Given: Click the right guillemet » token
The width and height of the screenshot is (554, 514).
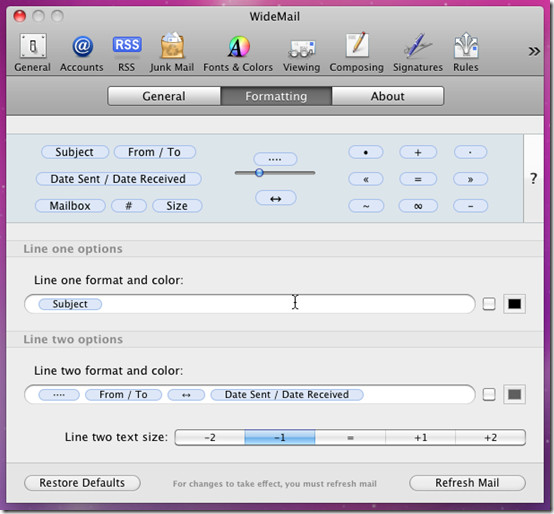Looking at the screenshot, I should [470, 179].
